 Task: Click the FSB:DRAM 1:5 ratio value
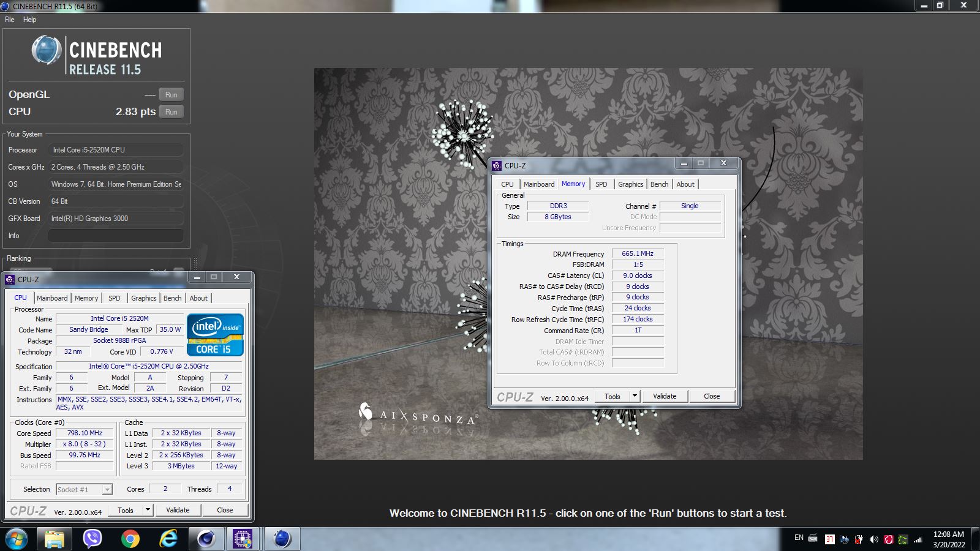point(638,264)
